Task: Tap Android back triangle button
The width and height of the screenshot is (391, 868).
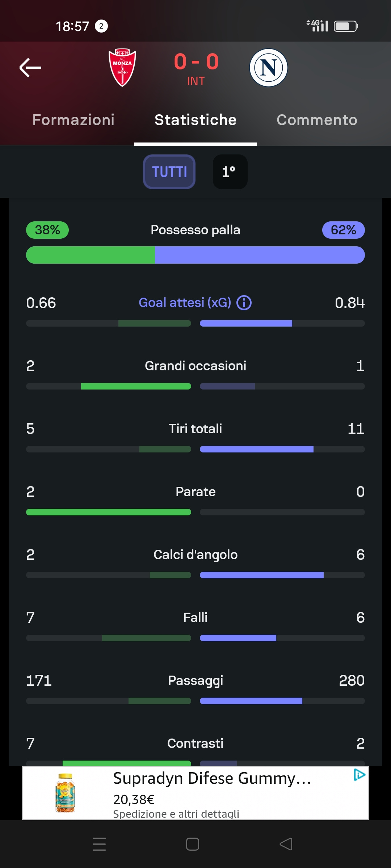Action: 286,844
